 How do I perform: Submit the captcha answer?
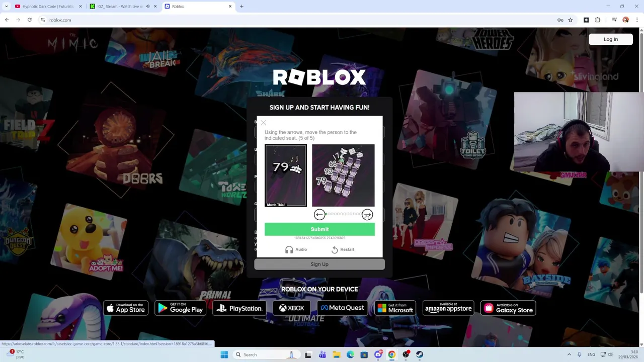click(x=319, y=229)
